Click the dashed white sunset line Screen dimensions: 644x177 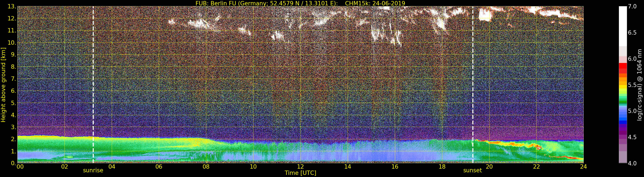[473, 85]
